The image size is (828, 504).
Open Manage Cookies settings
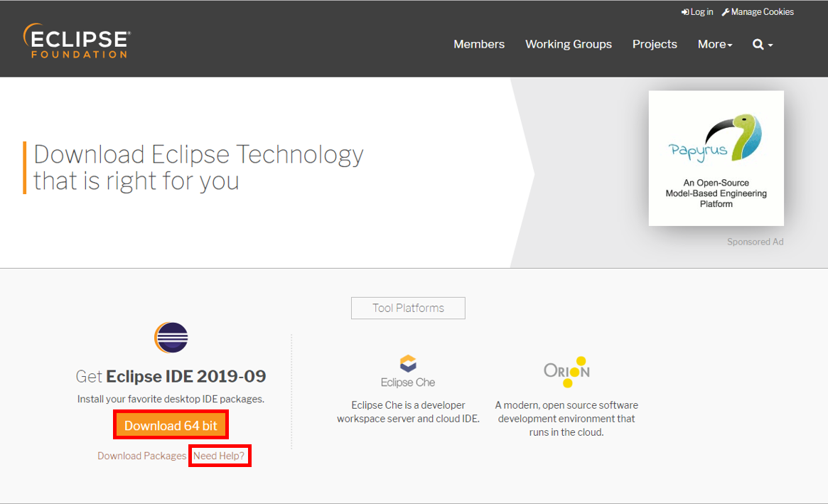coord(758,11)
